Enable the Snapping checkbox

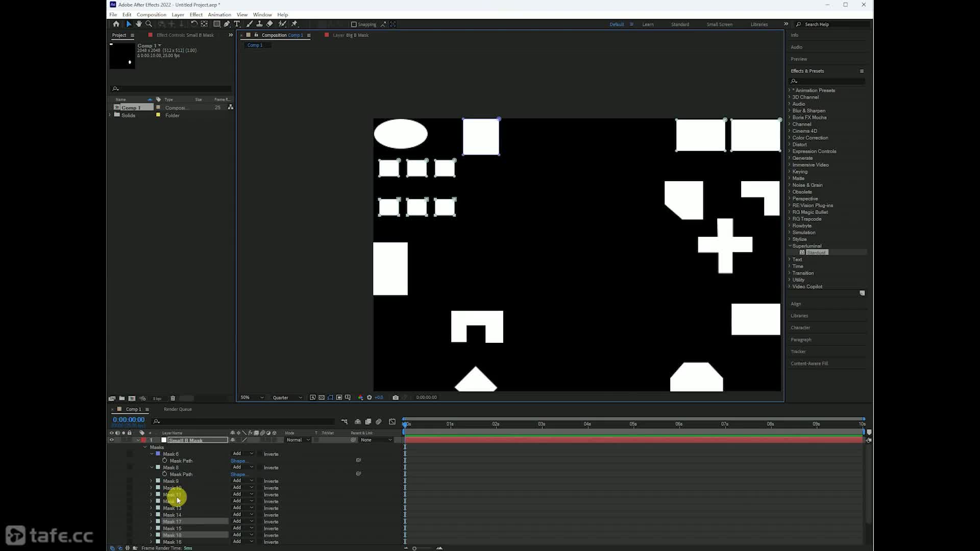pyautogui.click(x=354, y=24)
